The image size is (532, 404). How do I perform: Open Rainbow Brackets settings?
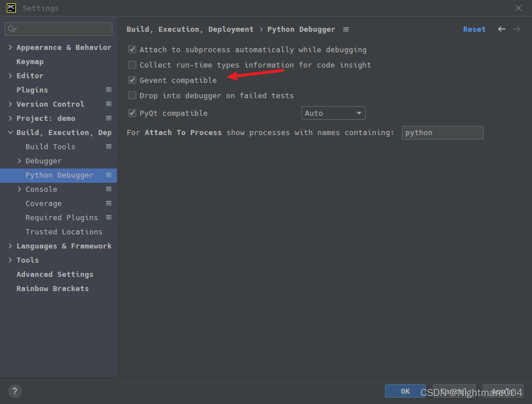pos(52,288)
